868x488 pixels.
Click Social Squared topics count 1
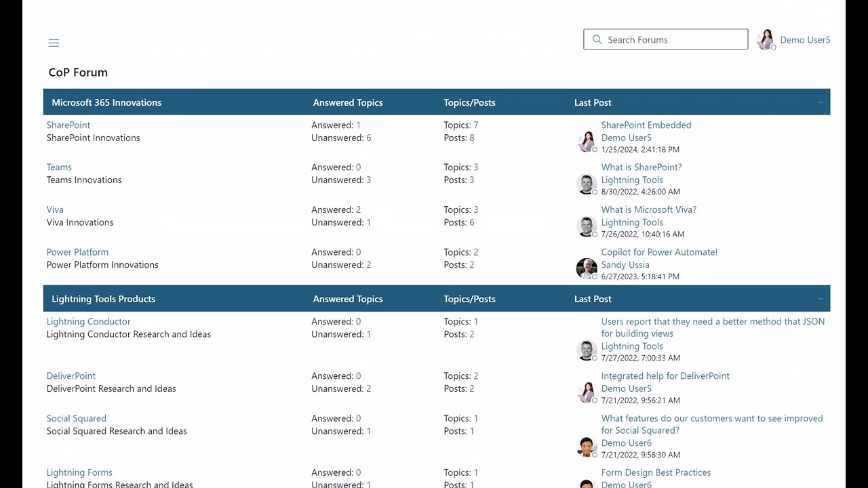(476, 418)
